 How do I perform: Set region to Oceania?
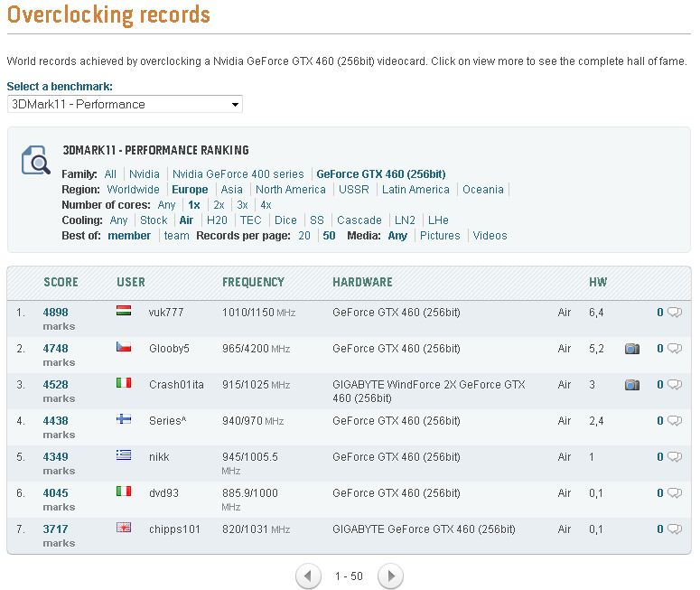point(483,190)
